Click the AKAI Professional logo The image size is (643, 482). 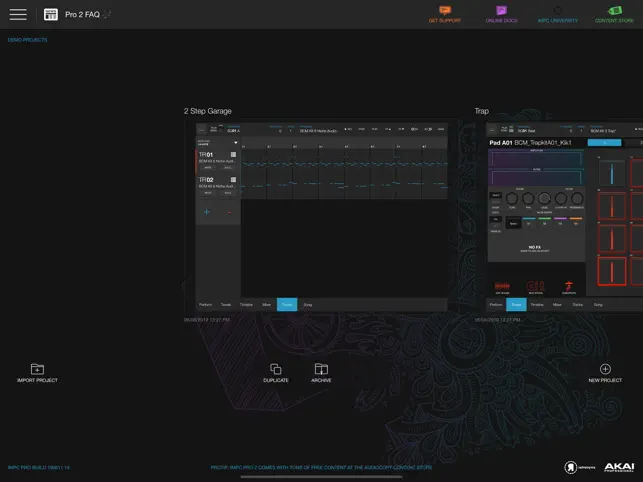click(x=619, y=467)
